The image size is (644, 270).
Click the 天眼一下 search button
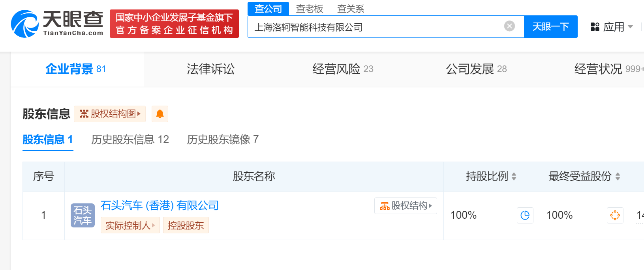550,27
